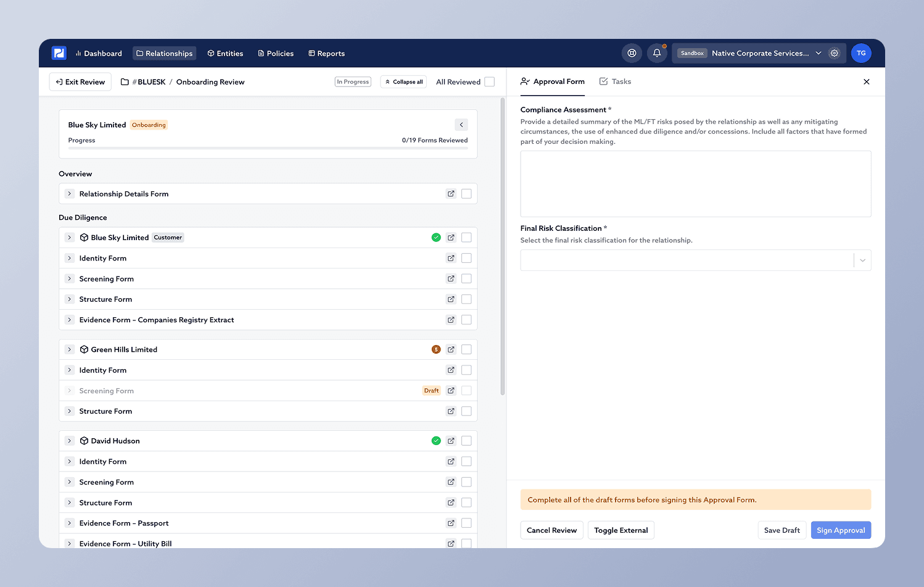This screenshot has height=587, width=924.
Task: Expand the Evidence Form – Utility Bill row
Action: point(70,544)
